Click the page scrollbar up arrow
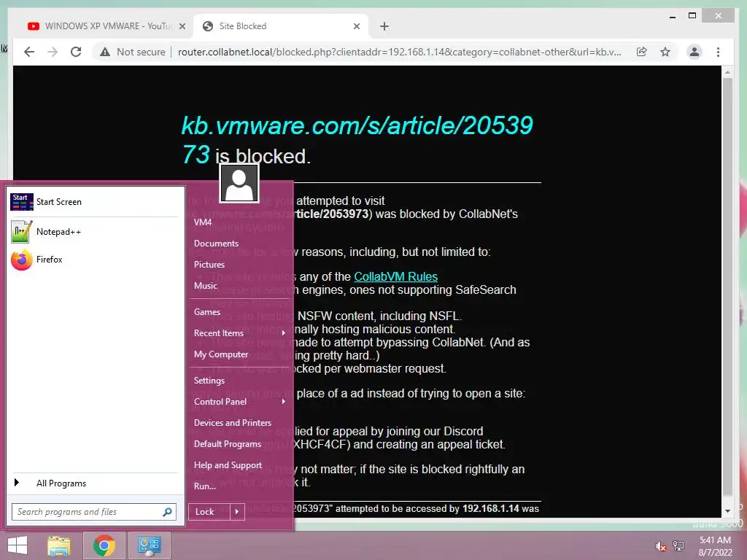747x560 pixels. [727, 72]
